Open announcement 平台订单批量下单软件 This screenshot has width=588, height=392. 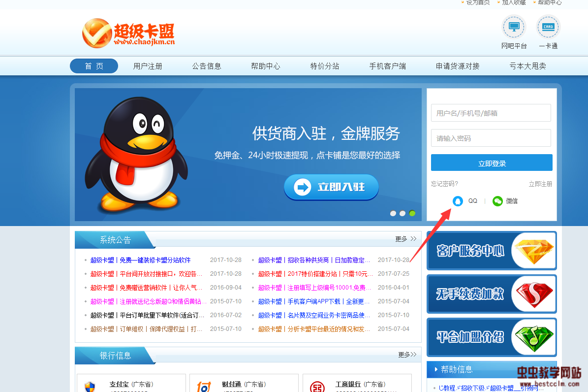[x=147, y=315]
